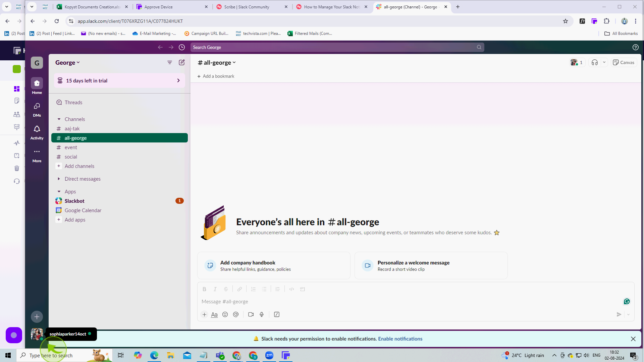Insert bulleted list in composer
The width and height of the screenshot is (644, 362).
pyautogui.click(x=264, y=289)
